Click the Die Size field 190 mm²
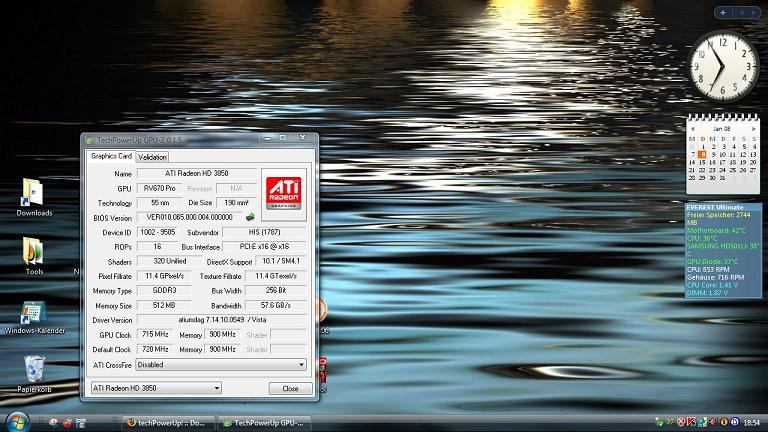Image resolution: width=768 pixels, height=432 pixels. [237, 203]
